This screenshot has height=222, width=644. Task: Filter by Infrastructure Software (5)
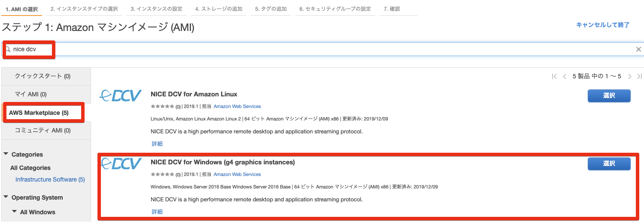[50, 179]
